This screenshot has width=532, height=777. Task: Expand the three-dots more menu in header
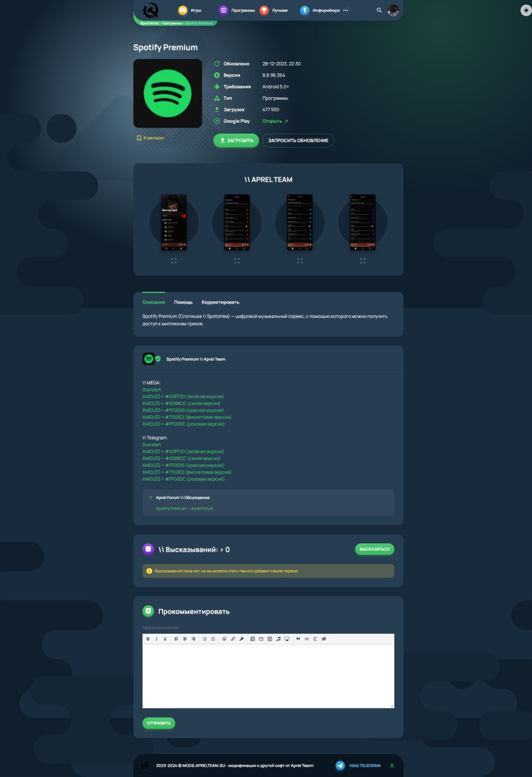click(x=345, y=10)
